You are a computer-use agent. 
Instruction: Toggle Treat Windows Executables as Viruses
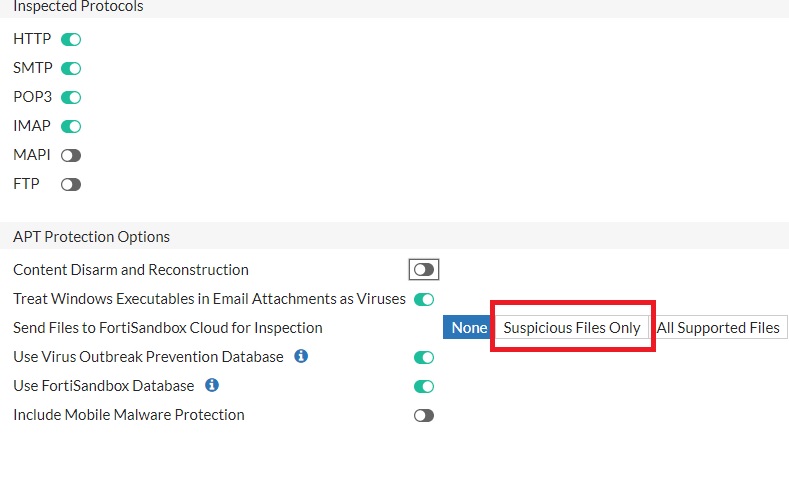tap(424, 299)
